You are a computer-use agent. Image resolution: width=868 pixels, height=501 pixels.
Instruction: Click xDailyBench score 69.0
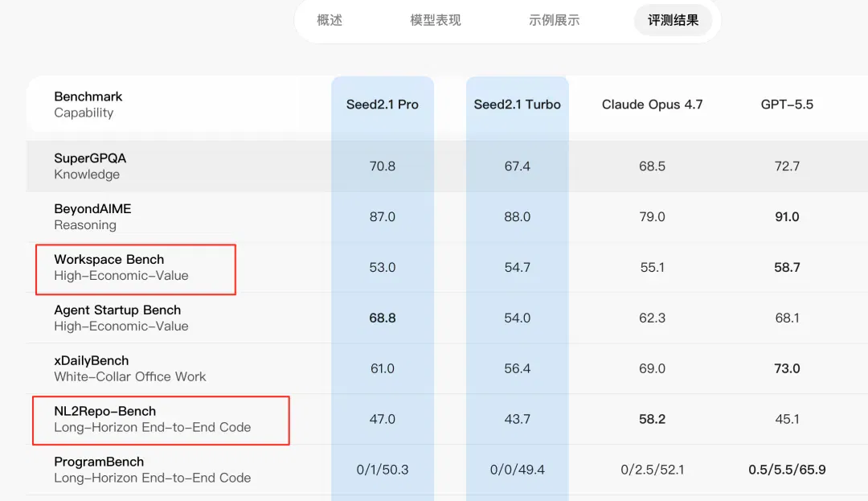(652, 368)
